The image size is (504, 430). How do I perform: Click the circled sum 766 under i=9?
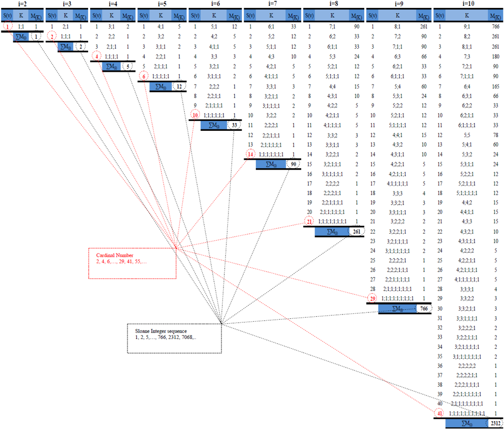[424, 308]
